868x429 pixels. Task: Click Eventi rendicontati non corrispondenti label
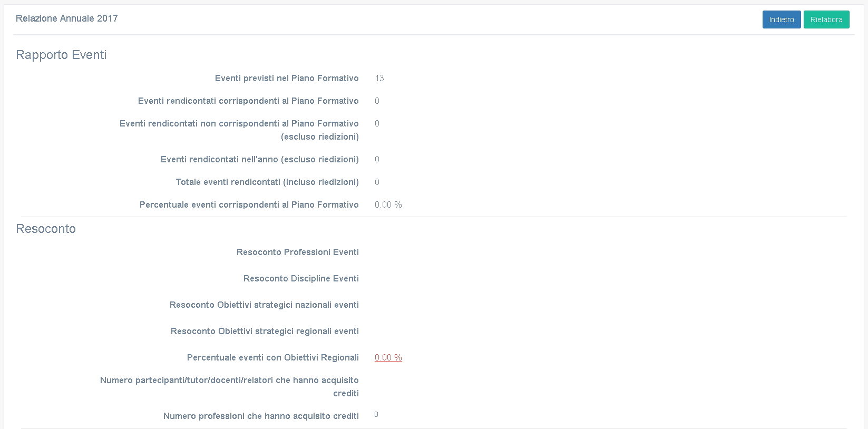(239, 130)
